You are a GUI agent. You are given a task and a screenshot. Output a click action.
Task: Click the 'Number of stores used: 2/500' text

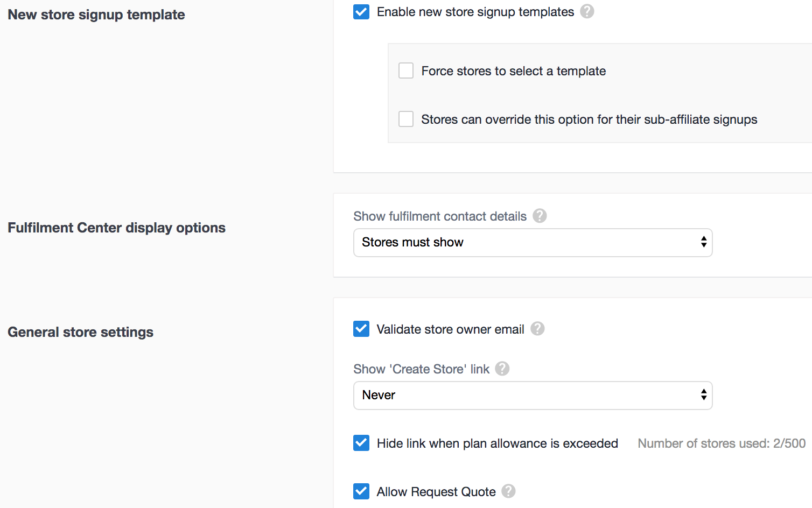[722, 443]
